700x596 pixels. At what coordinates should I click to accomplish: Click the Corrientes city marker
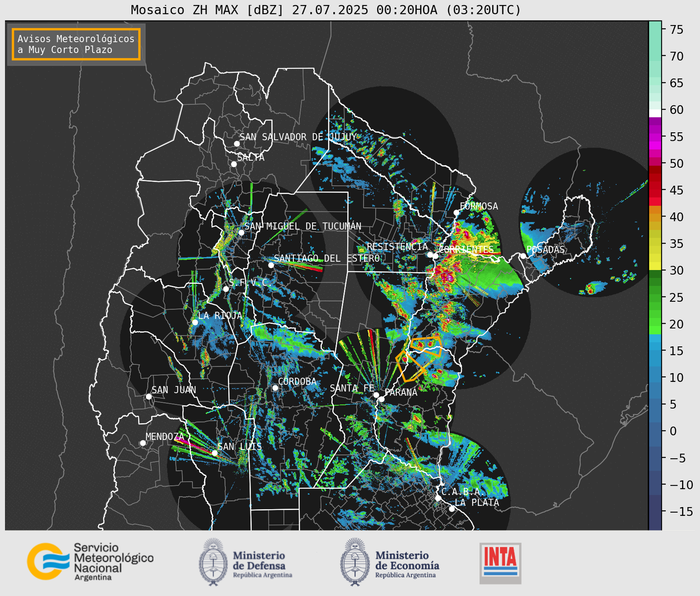tap(435, 256)
